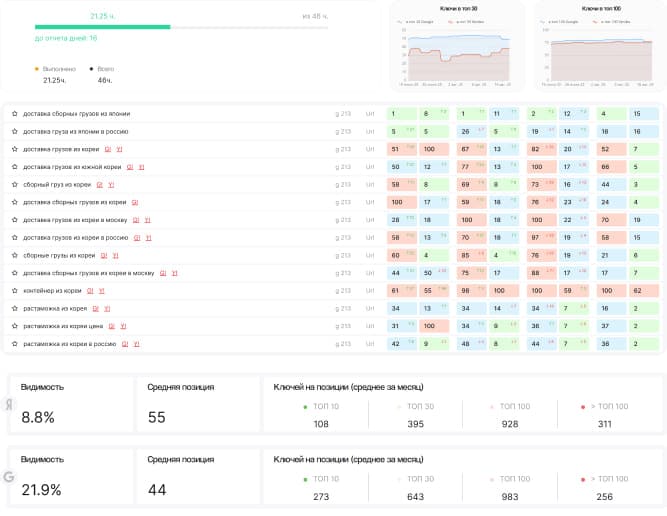This screenshot has height=516, width=667.
Task: Open the 'Ключи в топ 100' chart
Action: point(596,48)
